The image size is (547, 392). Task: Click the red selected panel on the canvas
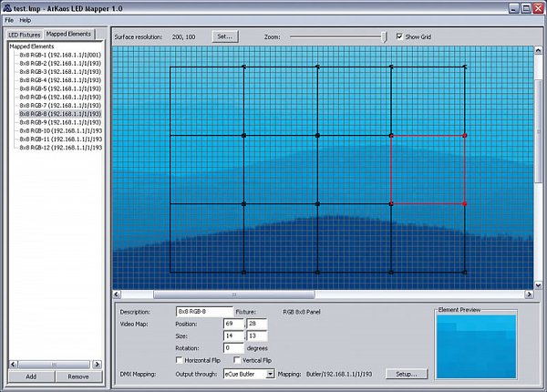(428, 169)
